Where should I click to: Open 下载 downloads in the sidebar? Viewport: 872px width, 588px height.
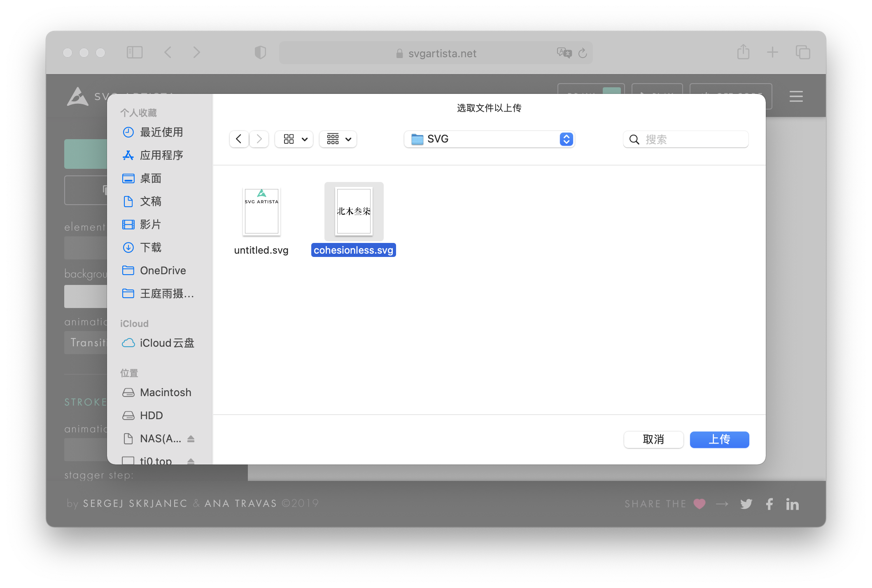click(151, 247)
